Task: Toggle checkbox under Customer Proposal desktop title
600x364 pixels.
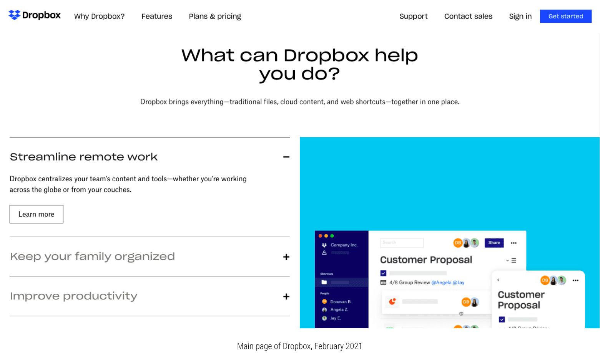Action: coord(383,273)
